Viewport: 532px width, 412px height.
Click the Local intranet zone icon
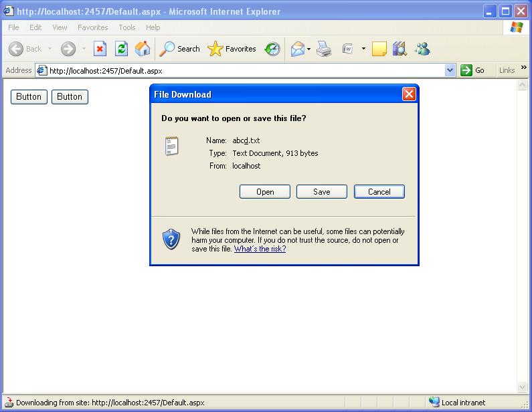(434, 402)
